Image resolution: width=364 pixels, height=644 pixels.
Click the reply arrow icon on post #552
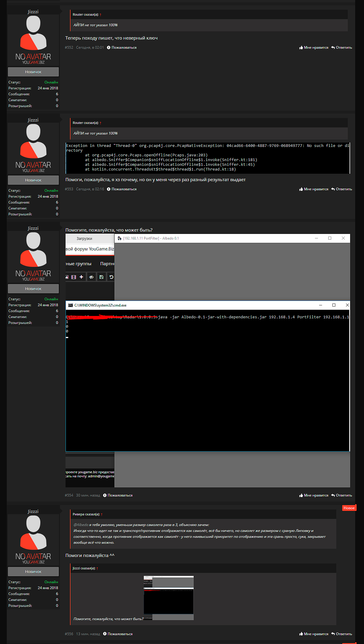333,47
